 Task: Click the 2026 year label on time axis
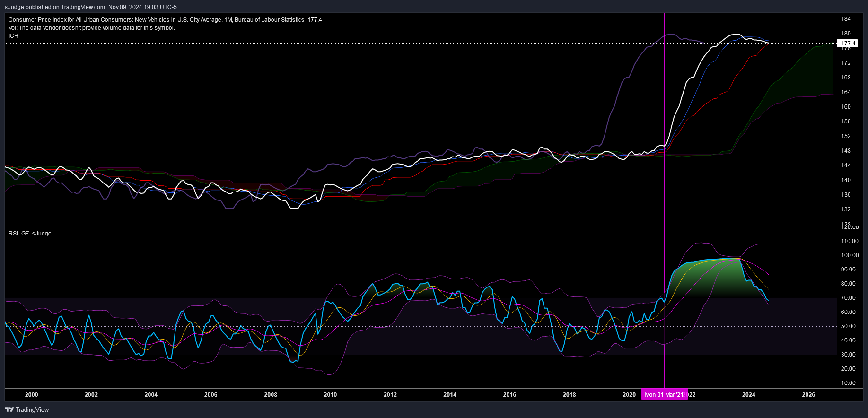tap(808, 395)
